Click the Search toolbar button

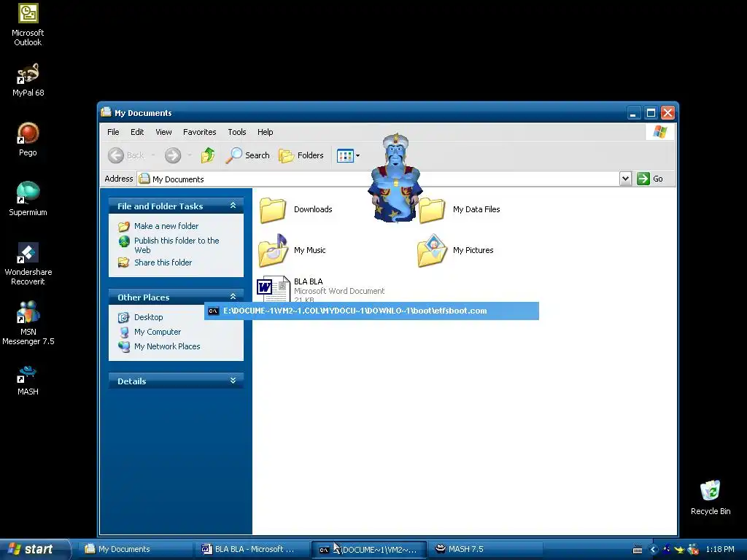tap(248, 155)
